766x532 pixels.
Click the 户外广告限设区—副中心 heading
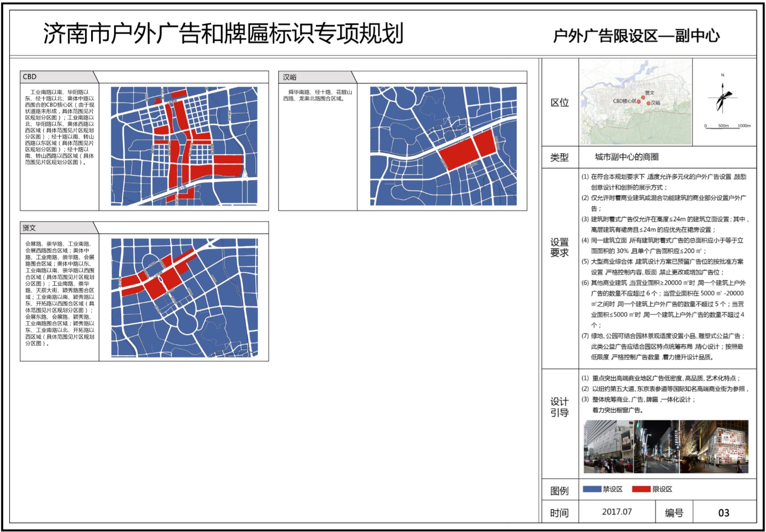[636, 36]
